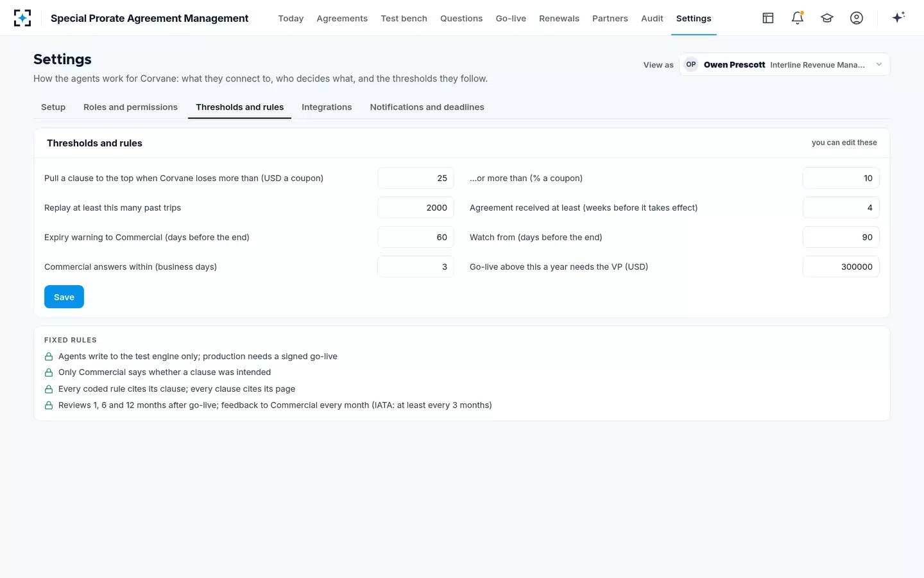
Task: Click the Save button
Action: [64, 297]
